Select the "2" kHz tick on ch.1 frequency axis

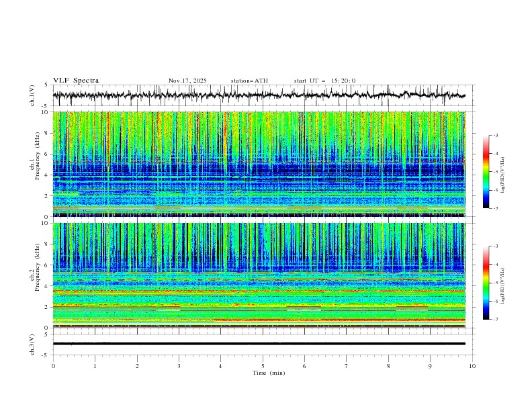(x=47, y=196)
